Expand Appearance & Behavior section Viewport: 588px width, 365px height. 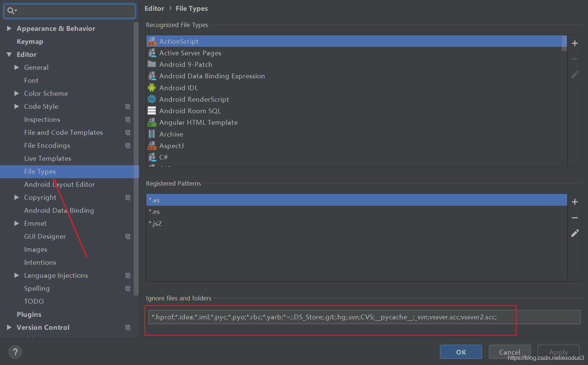click(x=9, y=28)
